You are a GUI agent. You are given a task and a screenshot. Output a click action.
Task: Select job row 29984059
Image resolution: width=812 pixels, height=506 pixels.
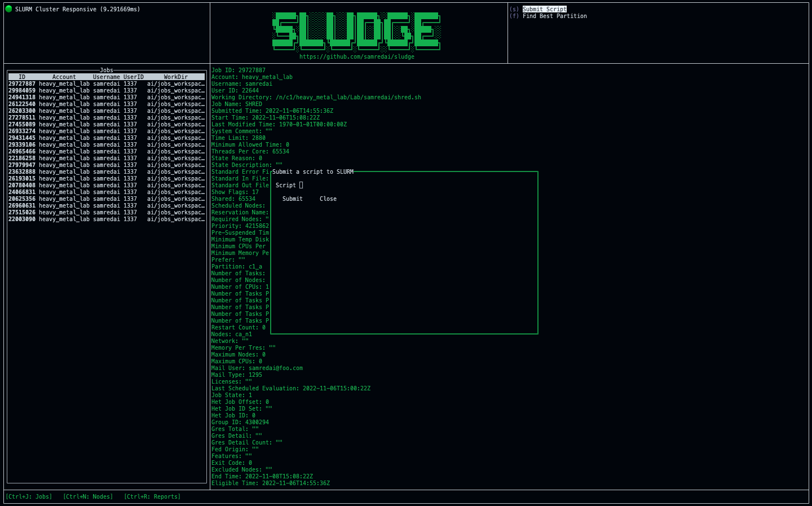(x=107, y=90)
